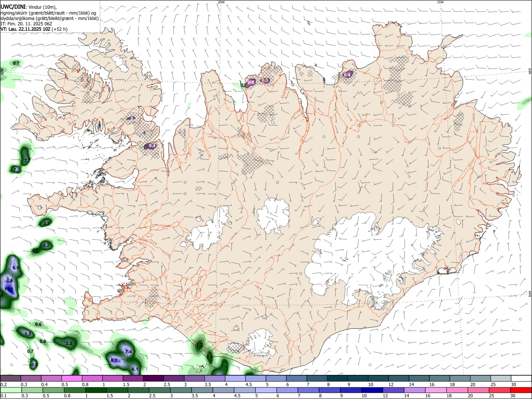Screen dimensions: 532x399
Task: Click the 'VT: Lau. 22.11.2025 10Z (+52 h)' line
Action: (x=34, y=29)
